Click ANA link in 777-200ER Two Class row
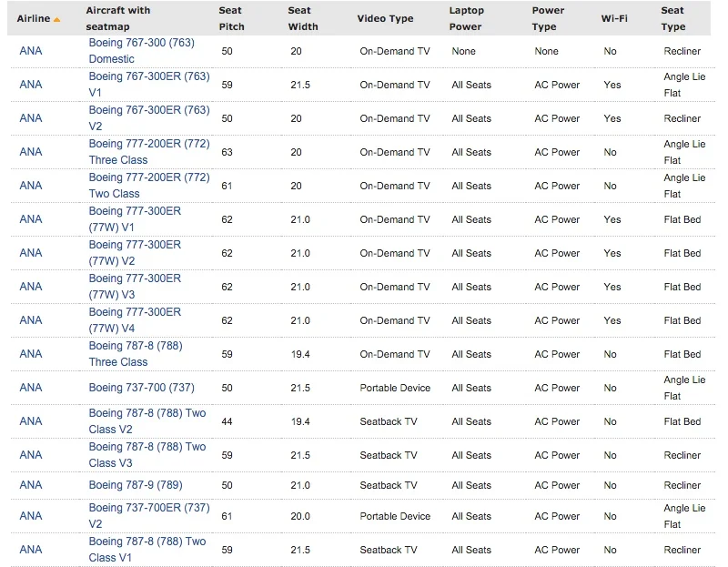This screenshot has width=728, height=567. click(x=31, y=186)
